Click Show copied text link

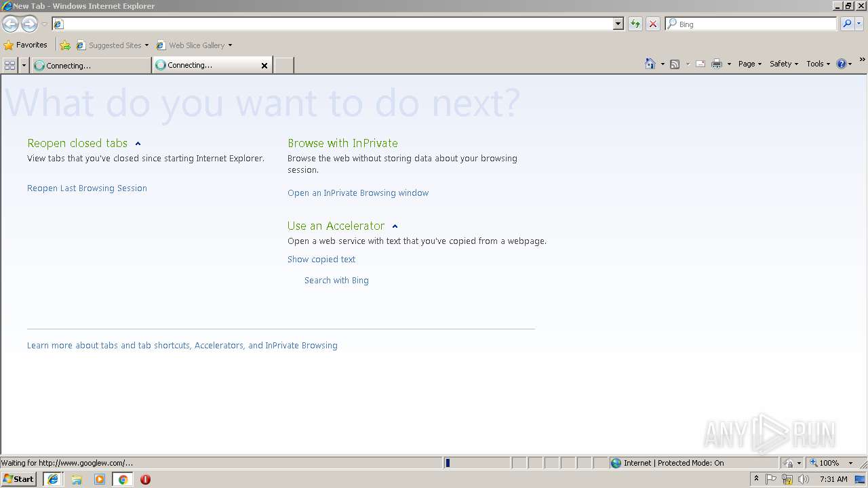pos(321,260)
